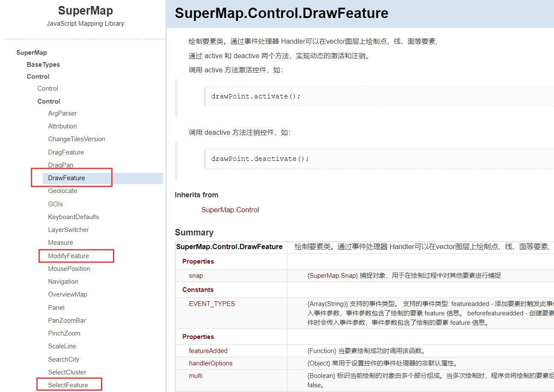Open the bold Control subgroup above ArgParser
This screenshot has width=554, height=392.
click(x=49, y=101)
